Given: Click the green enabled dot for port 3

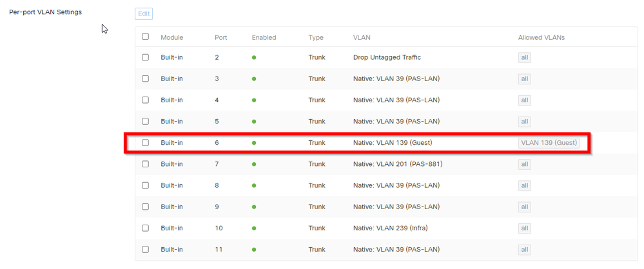Looking at the screenshot, I should [x=254, y=79].
